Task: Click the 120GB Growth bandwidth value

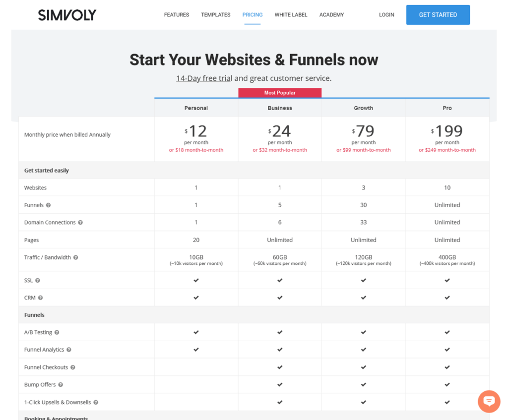Action: pyautogui.click(x=364, y=257)
